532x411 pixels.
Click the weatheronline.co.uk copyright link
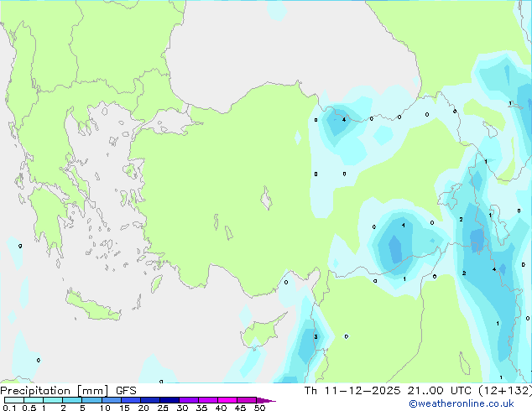pyautogui.click(x=462, y=403)
